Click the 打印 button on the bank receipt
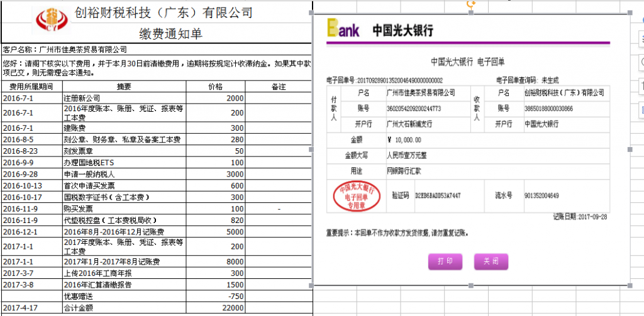 click(x=445, y=261)
